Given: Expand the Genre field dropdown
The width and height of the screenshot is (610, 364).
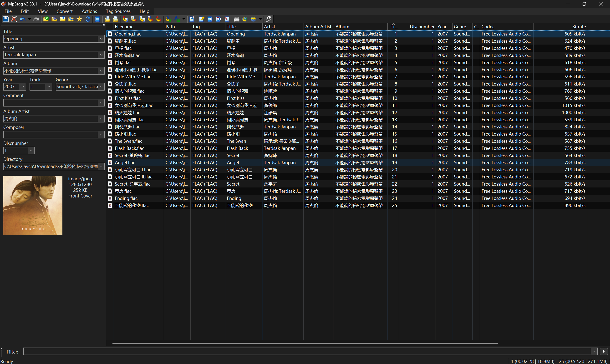Looking at the screenshot, I should coord(101,86).
